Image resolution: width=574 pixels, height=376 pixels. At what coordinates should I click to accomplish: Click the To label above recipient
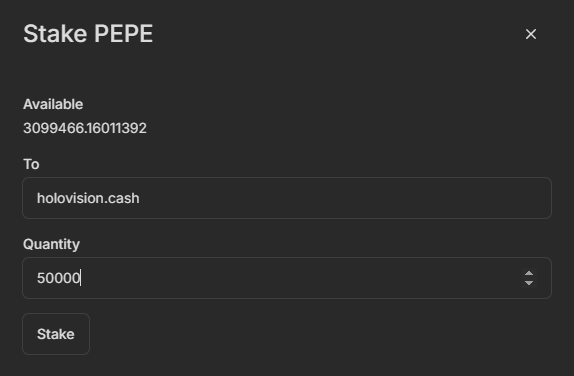pyautogui.click(x=31, y=164)
